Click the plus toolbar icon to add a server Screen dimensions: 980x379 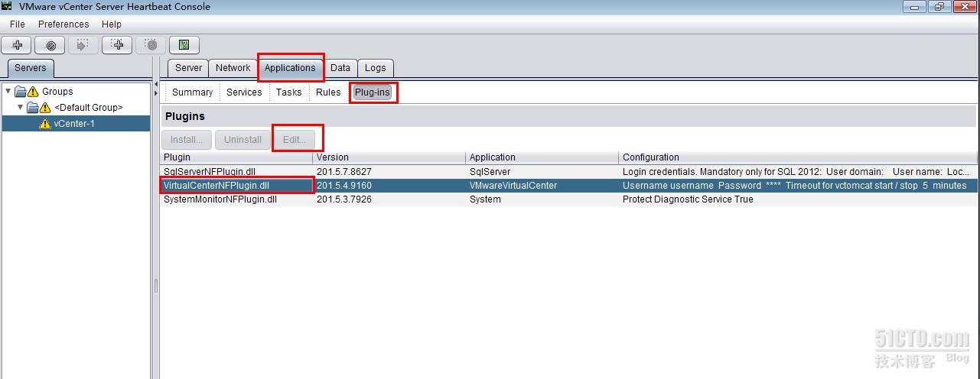(17, 45)
